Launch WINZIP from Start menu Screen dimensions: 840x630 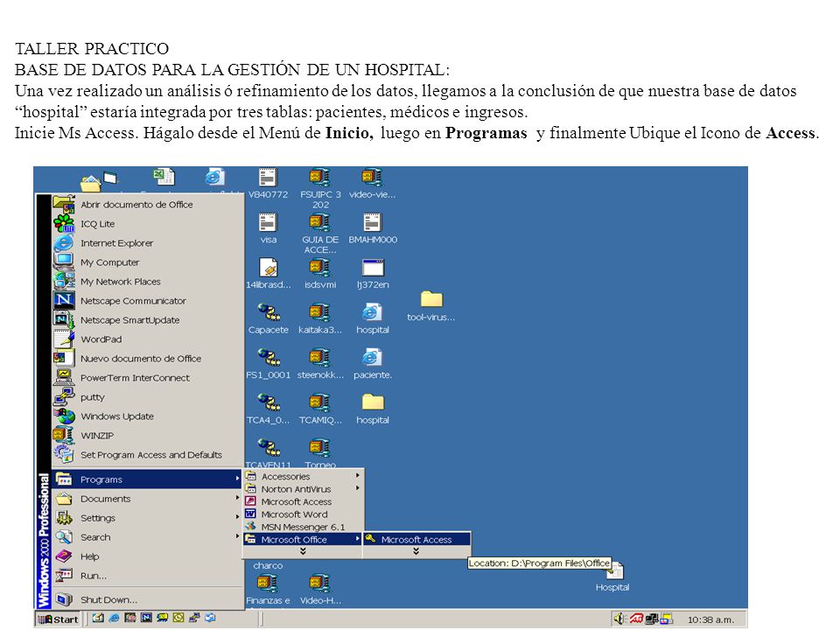[x=148, y=436]
